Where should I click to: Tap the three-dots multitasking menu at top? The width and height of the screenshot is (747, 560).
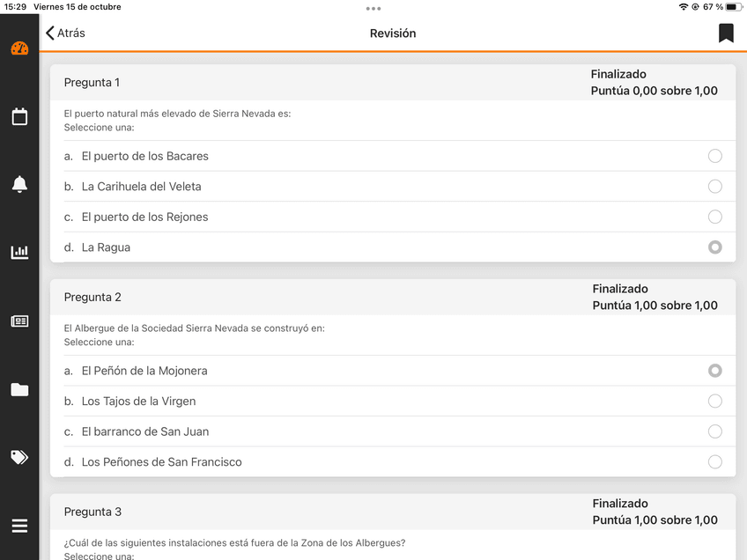pos(373,8)
